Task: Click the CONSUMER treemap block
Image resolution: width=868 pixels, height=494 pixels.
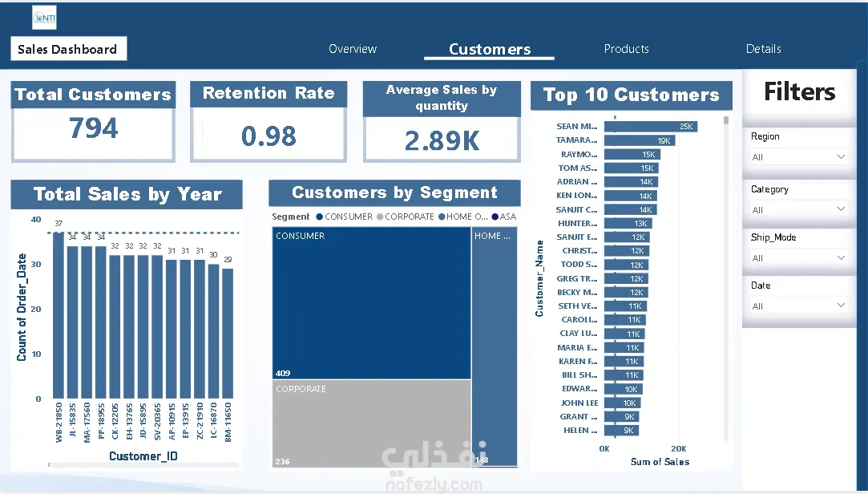Action: click(371, 303)
